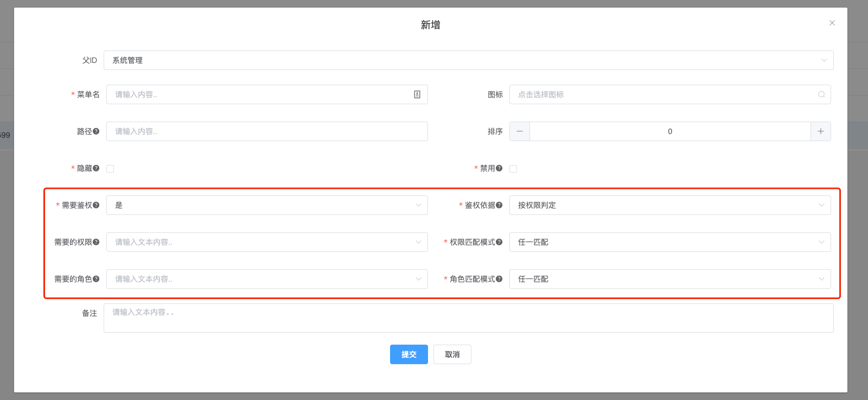Open the 父ID dropdown showing 系统管理

468,60
